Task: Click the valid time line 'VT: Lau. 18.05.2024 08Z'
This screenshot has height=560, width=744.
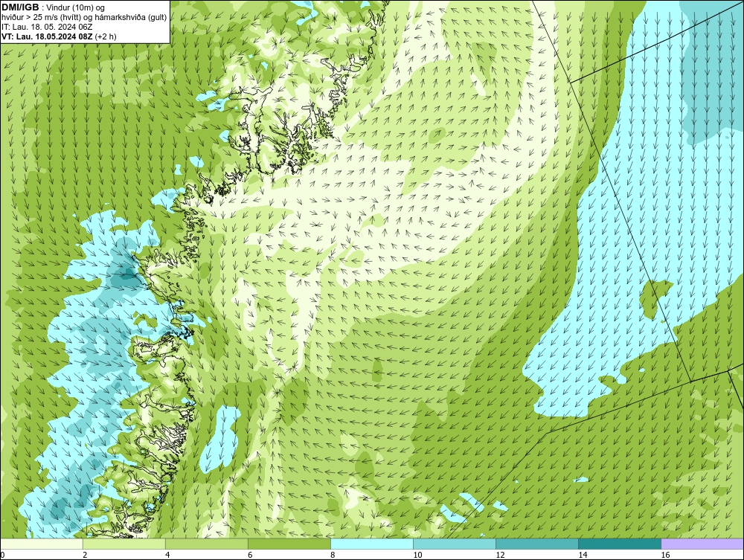Action: tap(48, 36)
